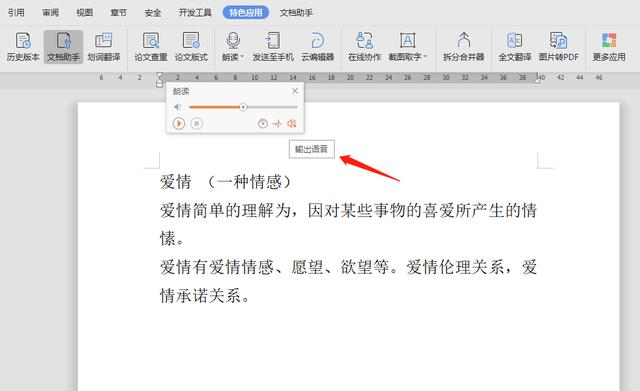Image resolution: width=640 pixels, height=391 pixels.
Task: Click in the line starting 爱情简单的理解为
Action: pos(348,211)
